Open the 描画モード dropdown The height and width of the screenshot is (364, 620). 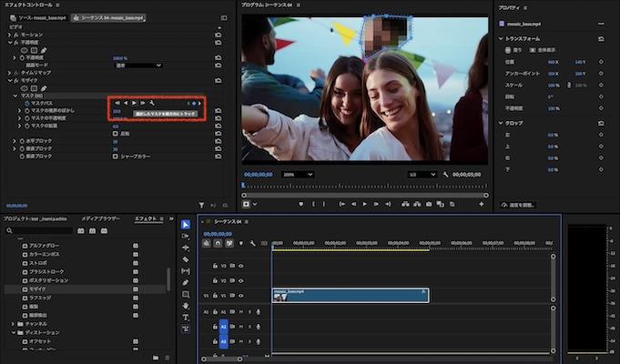point(137,66)
